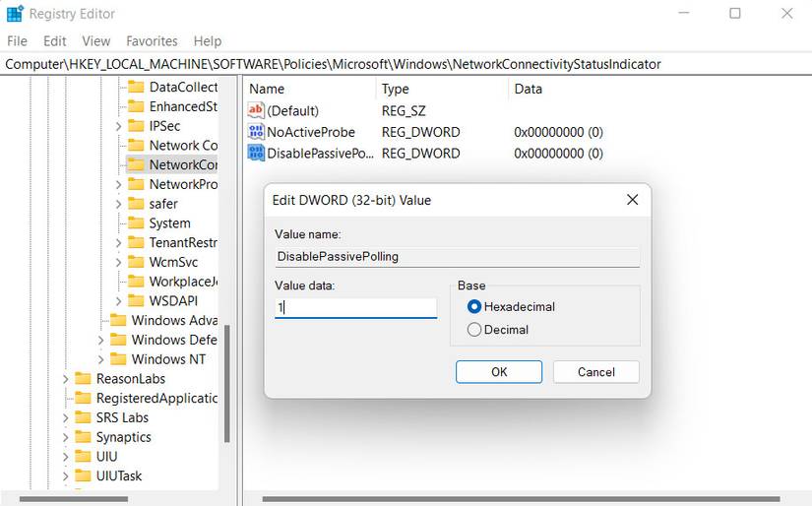Select the NoActiveProbe value name

point(311,132)
